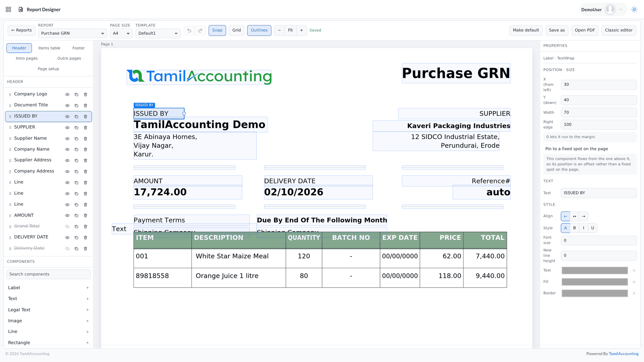Image resolution: width=644 pixels, height=362 pixels.
Task: Add an Image component
Action: (88, 321)
